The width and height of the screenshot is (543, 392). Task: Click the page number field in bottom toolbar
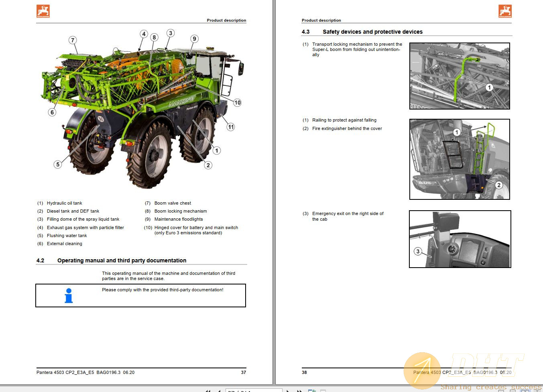coord(254,390)
